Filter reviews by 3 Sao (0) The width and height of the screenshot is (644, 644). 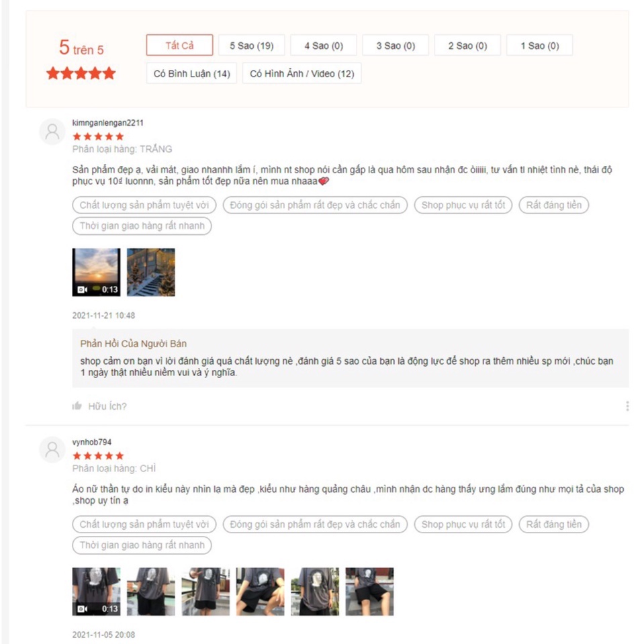click(396, 45)
